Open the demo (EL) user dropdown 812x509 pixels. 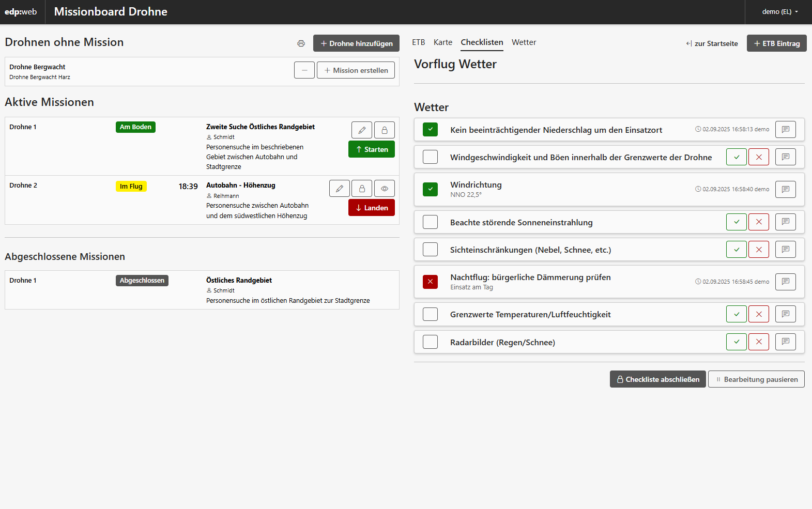(779, 12)
